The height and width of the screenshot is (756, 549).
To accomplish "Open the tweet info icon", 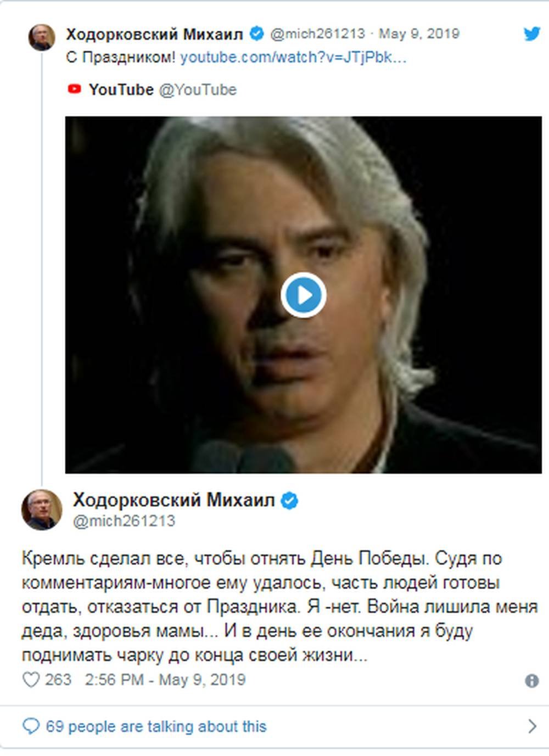I will (x=531, y=681).
